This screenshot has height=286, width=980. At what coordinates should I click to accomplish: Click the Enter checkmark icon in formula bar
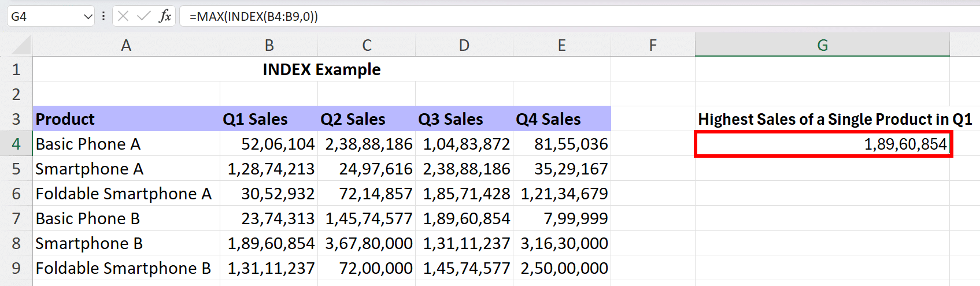click(x=143, y=16)
